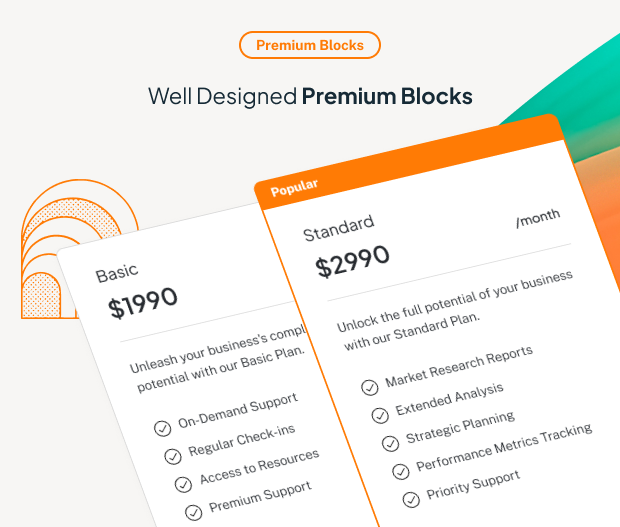Click the check icon beside Regular Check-ins
The image size is (620, 527).
[172, 456]
